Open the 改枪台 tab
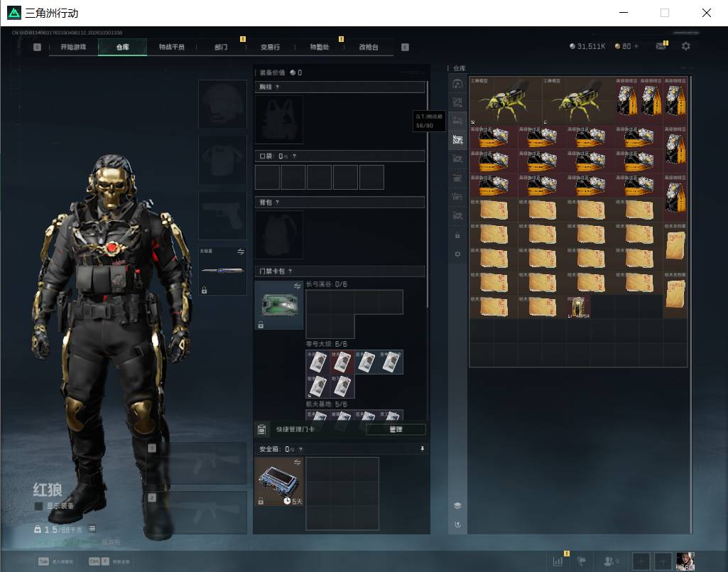Viewport: 728px width, 572px height. click(369, 47)
